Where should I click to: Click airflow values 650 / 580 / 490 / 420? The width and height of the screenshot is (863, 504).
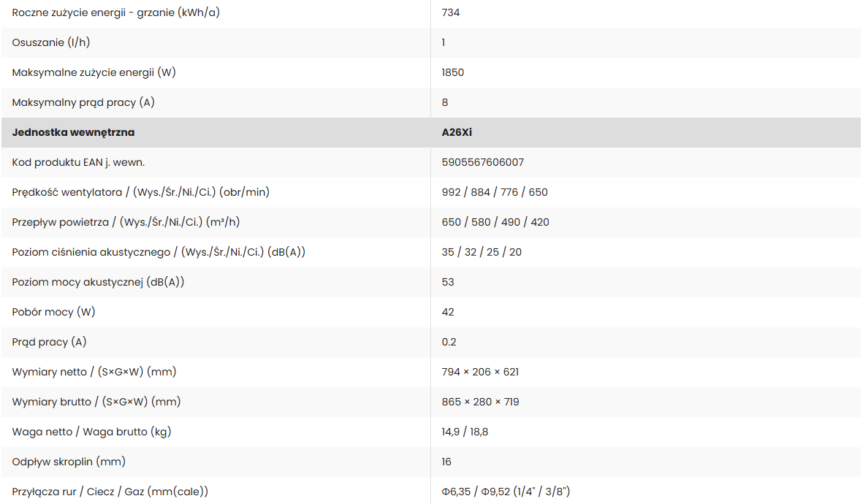[495, 222]
